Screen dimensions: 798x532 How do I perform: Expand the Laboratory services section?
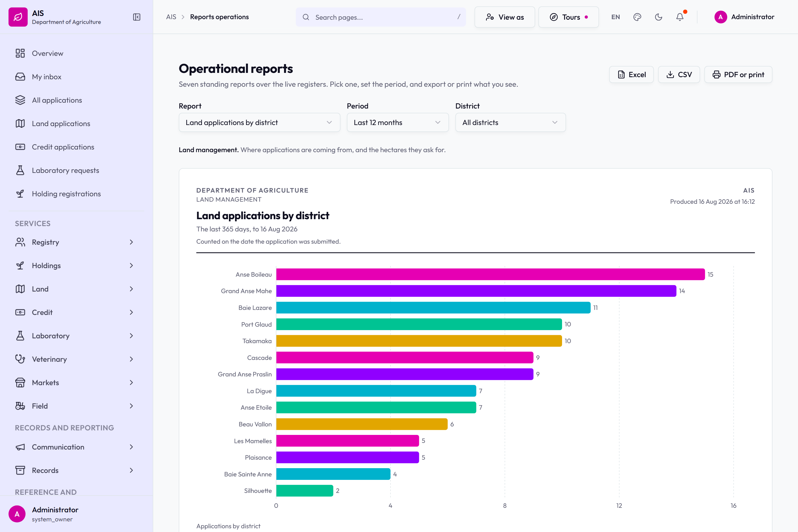coord(76,336)
